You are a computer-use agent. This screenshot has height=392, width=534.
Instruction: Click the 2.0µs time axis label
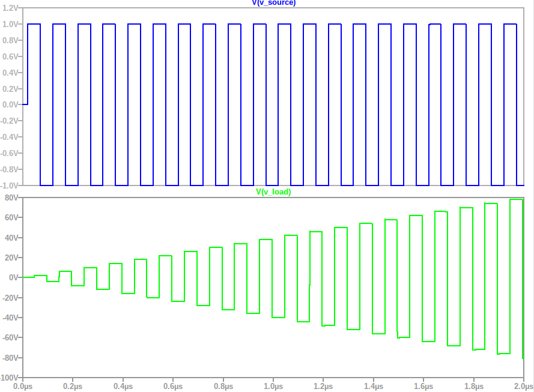point(523,387)
